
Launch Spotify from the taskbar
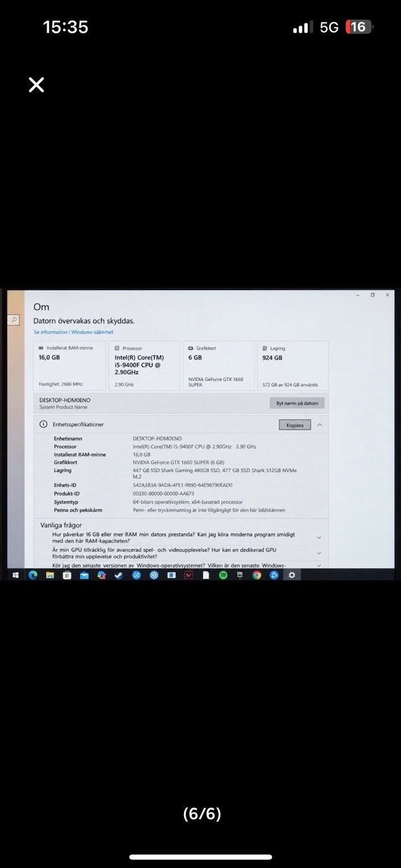223,575
